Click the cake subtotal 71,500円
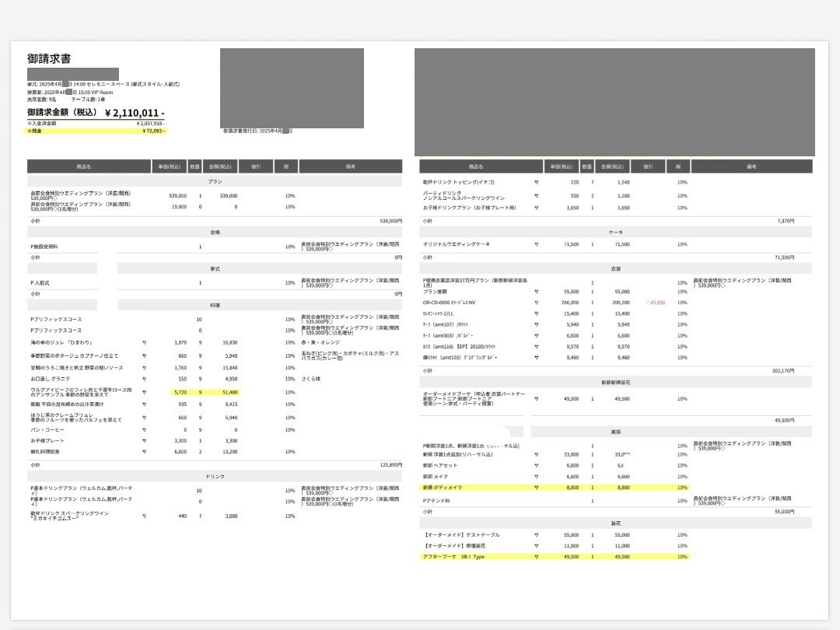This screenshot has width=840, height=630. point(784,257)
